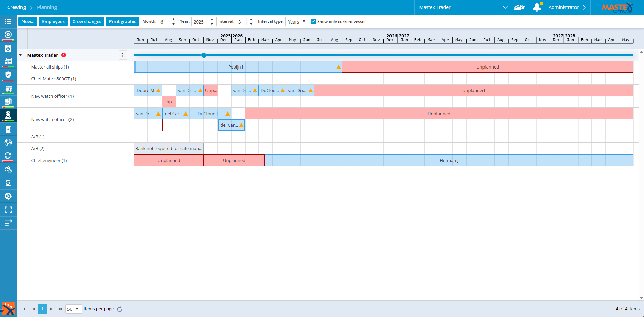The image size is (644, 317).
Task: Open the gear settings icon in sidebar
Action: 8,196
